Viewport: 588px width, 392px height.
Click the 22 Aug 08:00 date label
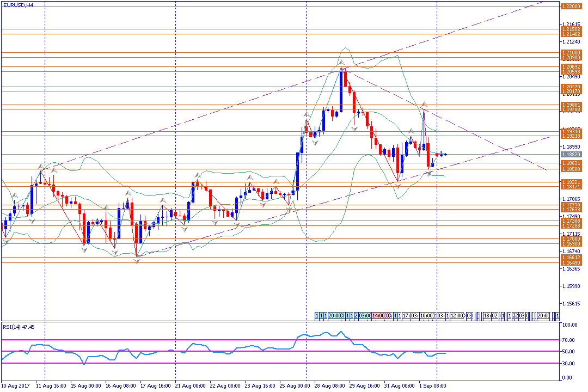pos(225,385)
